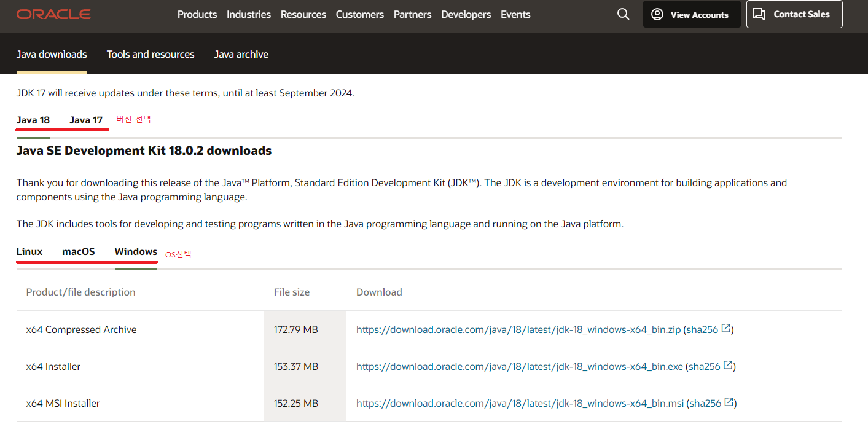Open the Customers menu
The width and height of the screenshot is (868, 435).
tap(360, 14)
